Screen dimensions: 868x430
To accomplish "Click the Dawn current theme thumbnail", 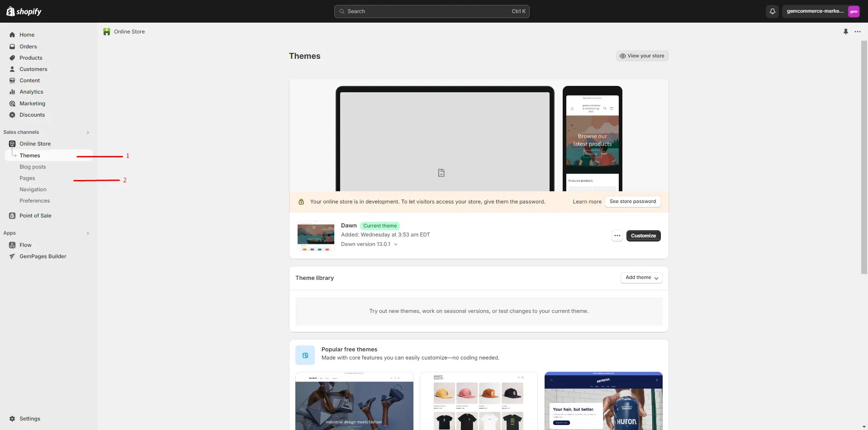I will tap(316, 236).
